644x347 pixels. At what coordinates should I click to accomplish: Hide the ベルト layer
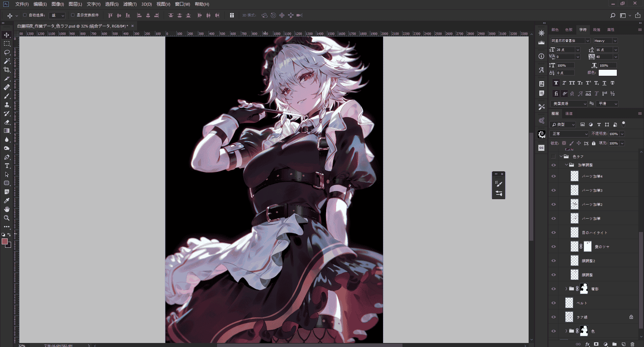[x=553, y=303]
